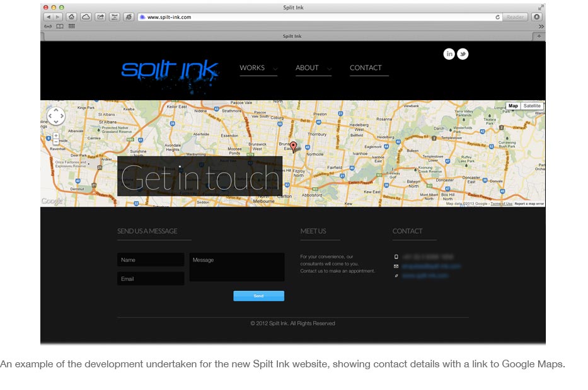Go back with Safari's back arrow

(49, 17)
